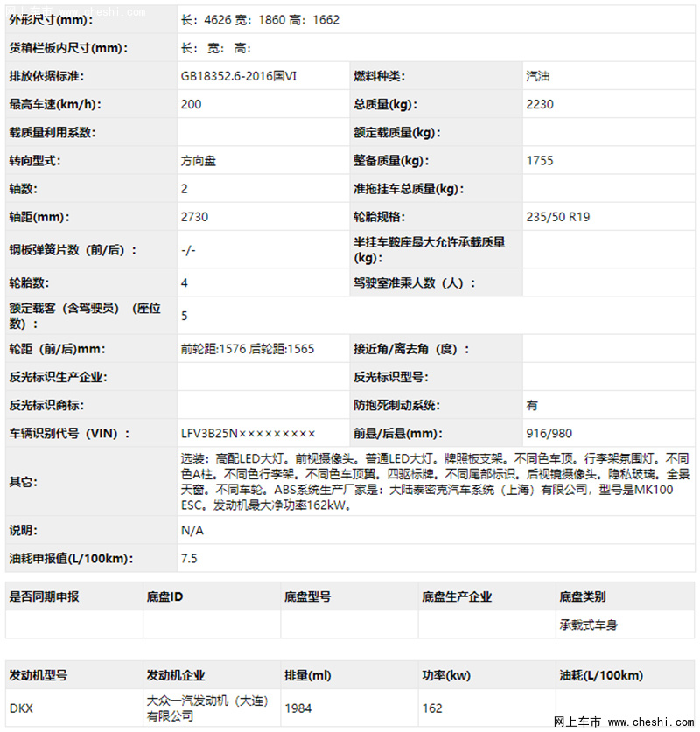Click the 轴数 label
The height and width of the screenshot is (732, 700).
[23, 189]
